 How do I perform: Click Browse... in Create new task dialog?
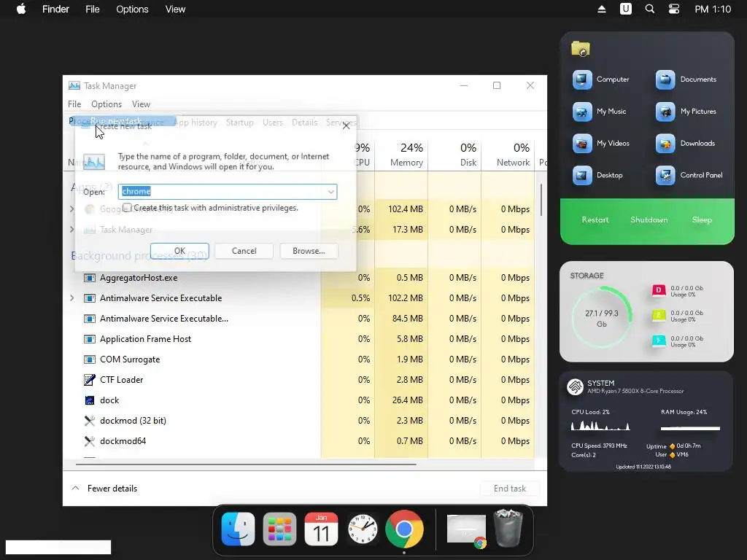tap(309, 251)
